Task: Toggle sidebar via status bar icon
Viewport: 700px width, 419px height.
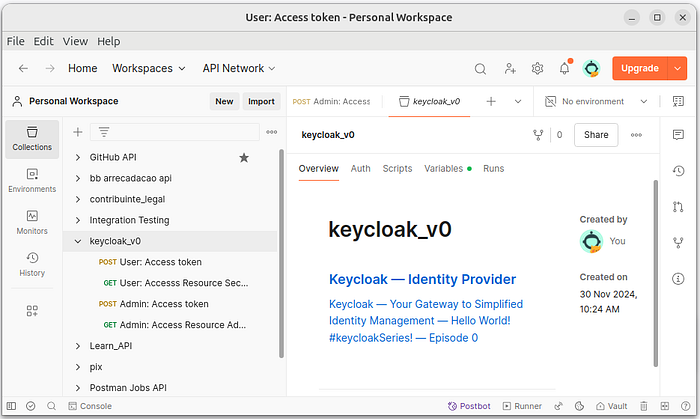Action: (11, 406)
